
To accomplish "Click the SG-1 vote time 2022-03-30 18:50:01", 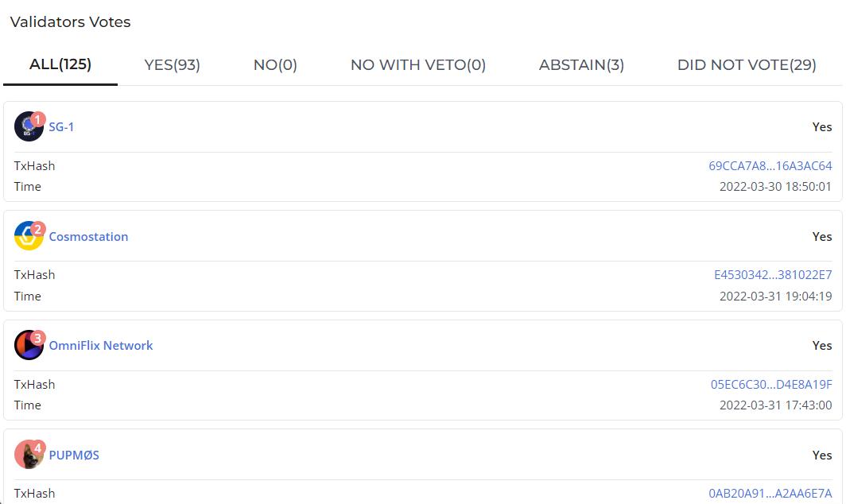I will pos(775,187).
